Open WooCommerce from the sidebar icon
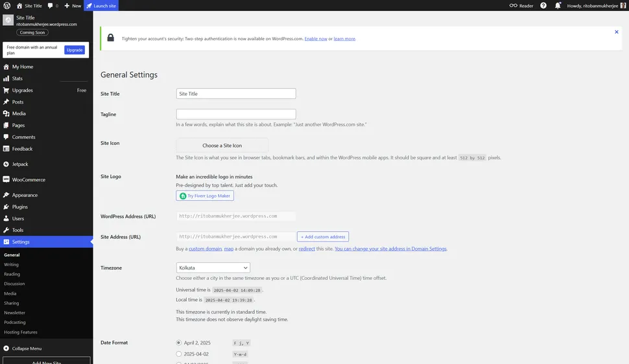The image size is (629, 364). 6,179
